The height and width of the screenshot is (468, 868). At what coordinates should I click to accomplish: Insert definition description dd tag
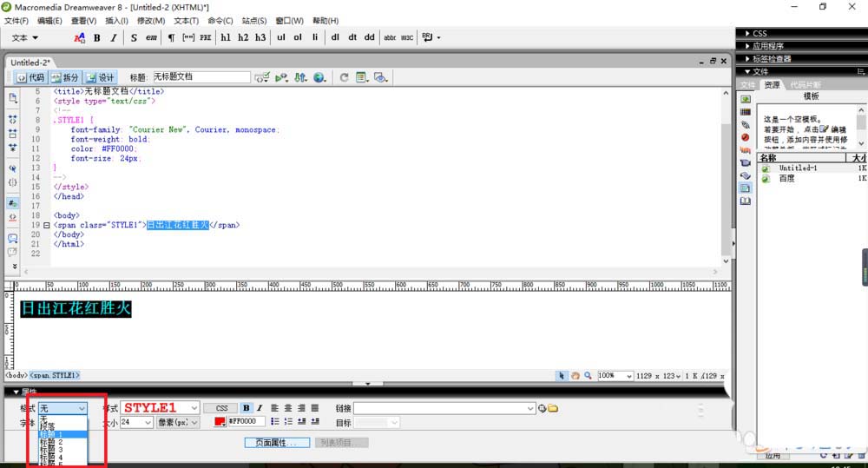pyautogui.click(x=369, y=37)
